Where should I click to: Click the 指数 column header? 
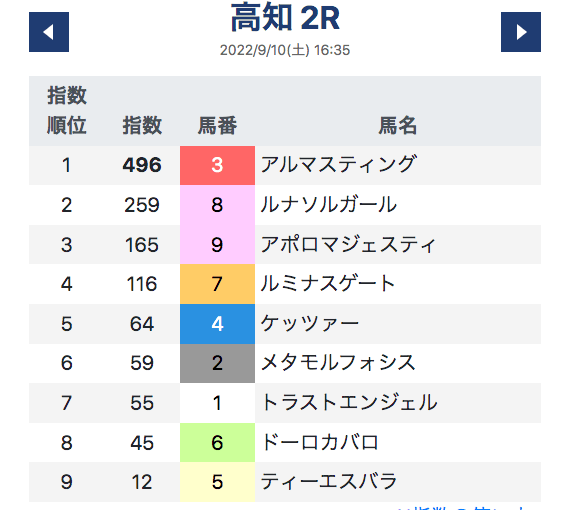(x=142, y=126)
